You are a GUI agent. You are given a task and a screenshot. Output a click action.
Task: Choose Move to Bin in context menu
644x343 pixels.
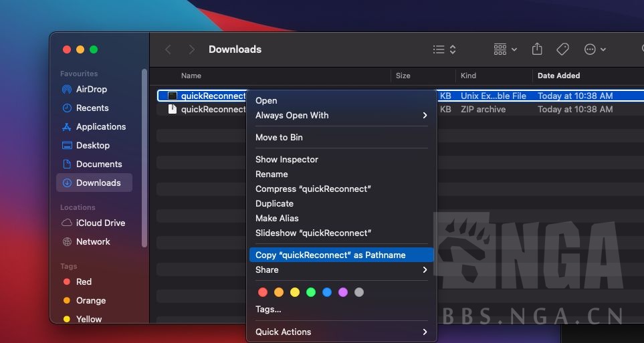tap(279, 137)
